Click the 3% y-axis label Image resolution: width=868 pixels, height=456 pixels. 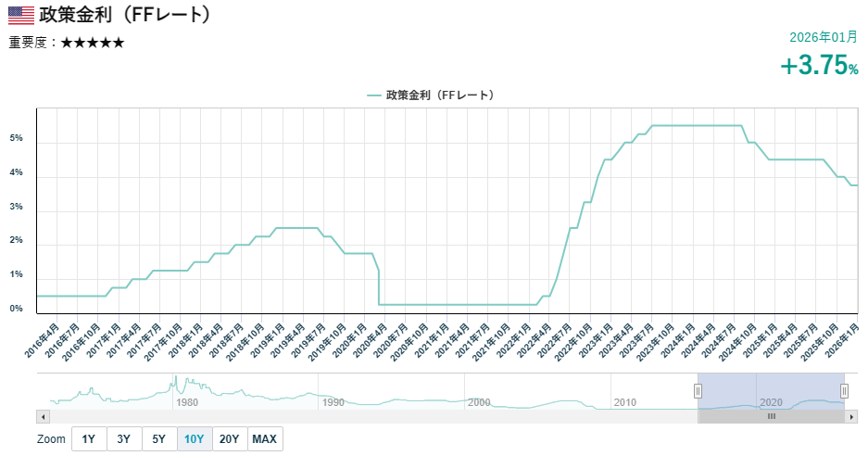tap(16, 207)
